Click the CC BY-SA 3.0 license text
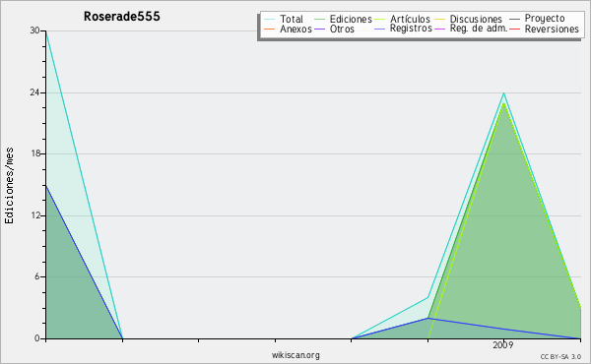591x364 pixels. 560,356
